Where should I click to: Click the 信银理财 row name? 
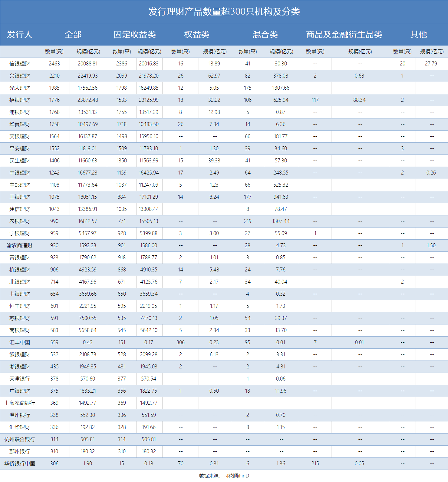coord(20,64)
